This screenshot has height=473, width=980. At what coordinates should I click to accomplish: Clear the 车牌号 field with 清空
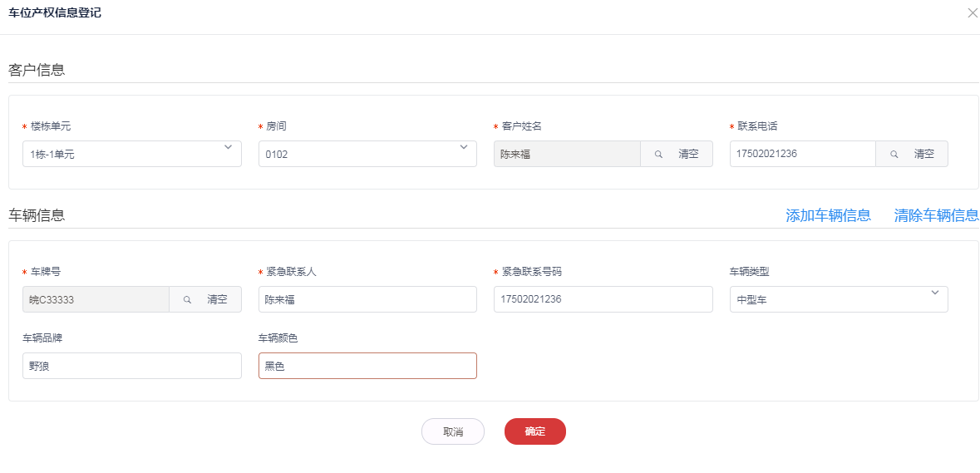(x=217, y=299)
